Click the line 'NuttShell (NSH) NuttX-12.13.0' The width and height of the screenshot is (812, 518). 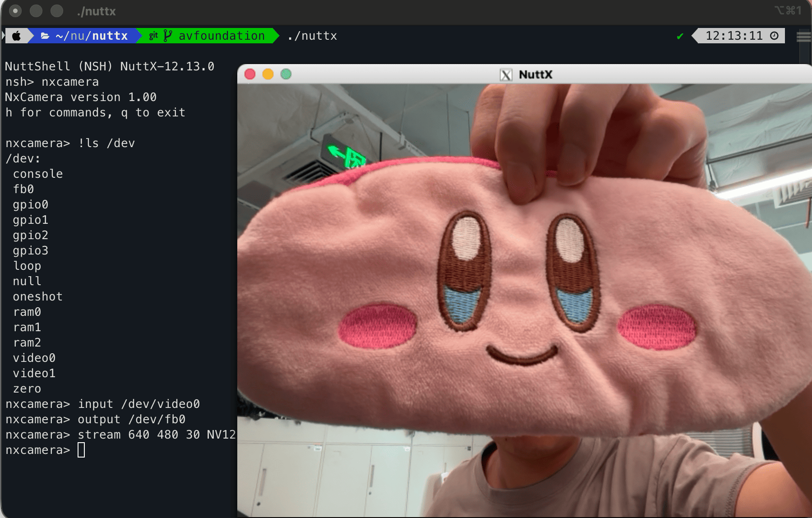coord(110,66)
